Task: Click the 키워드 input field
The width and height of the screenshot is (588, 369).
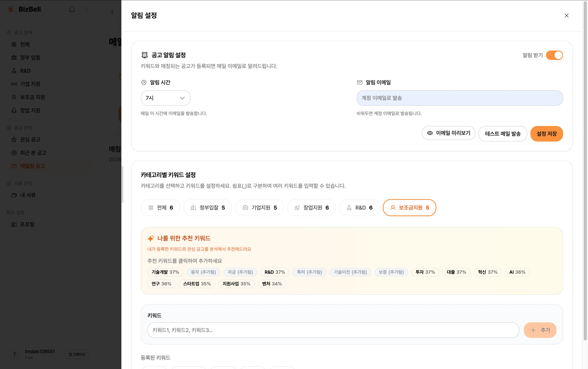Action: pyautogui.click(x=333, y=330)
